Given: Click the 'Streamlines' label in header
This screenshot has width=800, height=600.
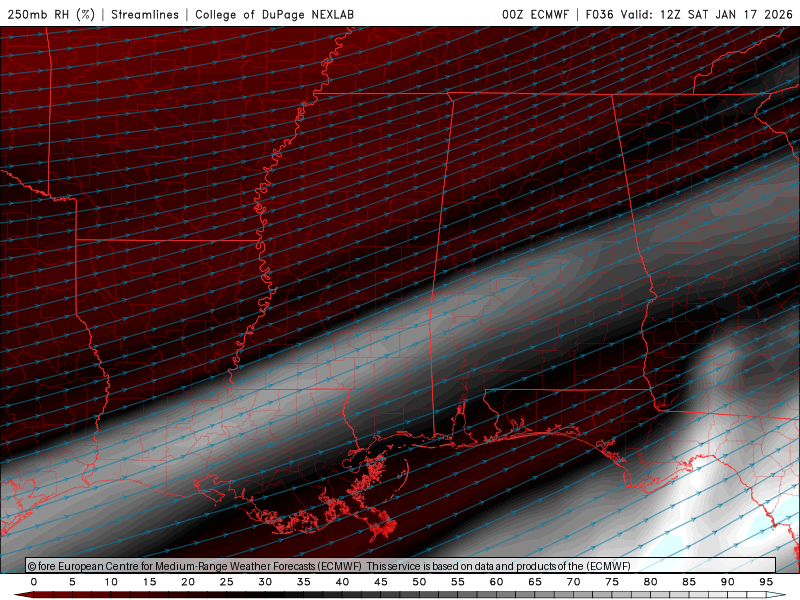Looking at the screenshot, I should pyautogui.click(x=145, y=14).
